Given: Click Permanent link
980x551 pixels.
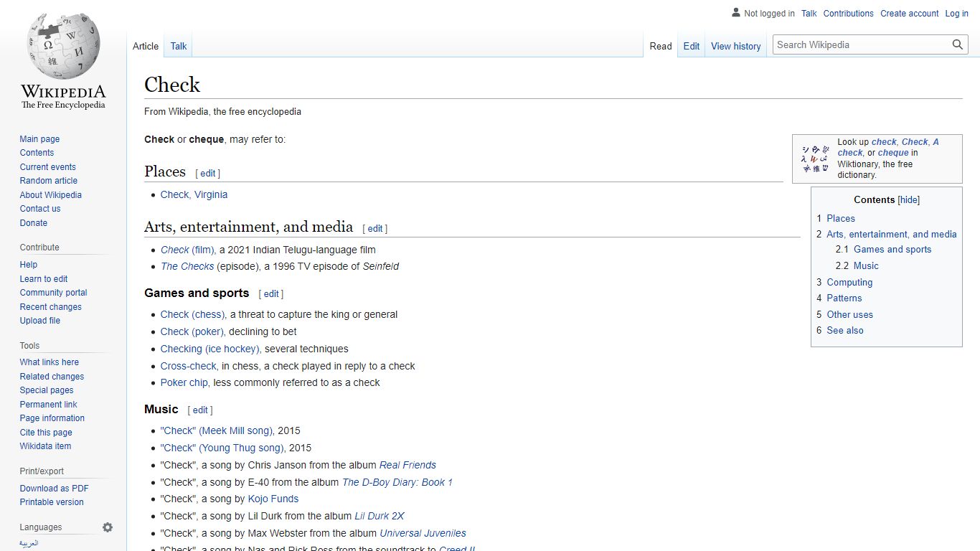Looking at the screenshot, I should 48,405.
